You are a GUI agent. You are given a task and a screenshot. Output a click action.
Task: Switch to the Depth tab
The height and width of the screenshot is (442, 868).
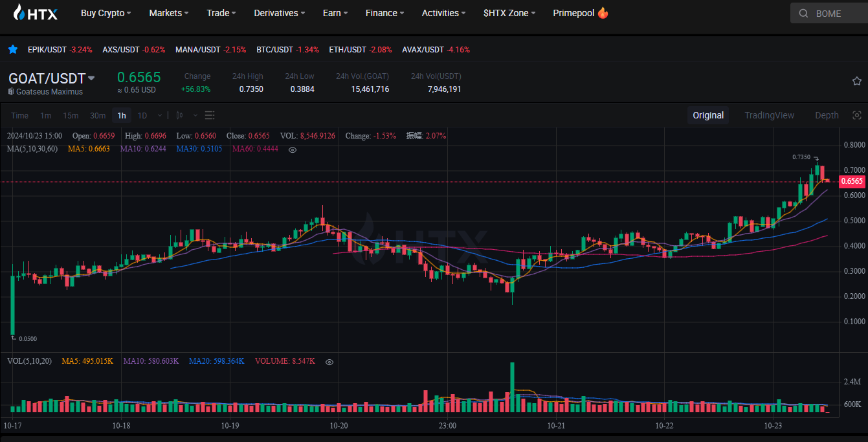827,115
